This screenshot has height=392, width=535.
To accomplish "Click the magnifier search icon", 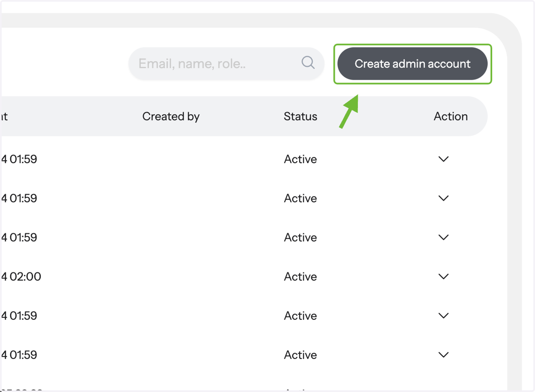I will click(308, 62).
